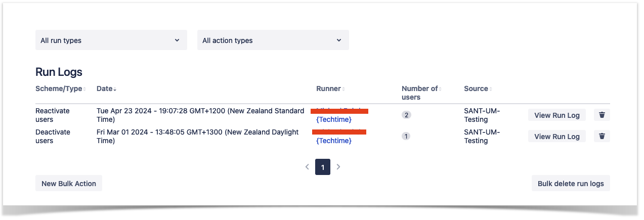Screen dimensions: 644x220
Task: Open {Techtime} runner link in March row
Action: click(x=333, y=141)
